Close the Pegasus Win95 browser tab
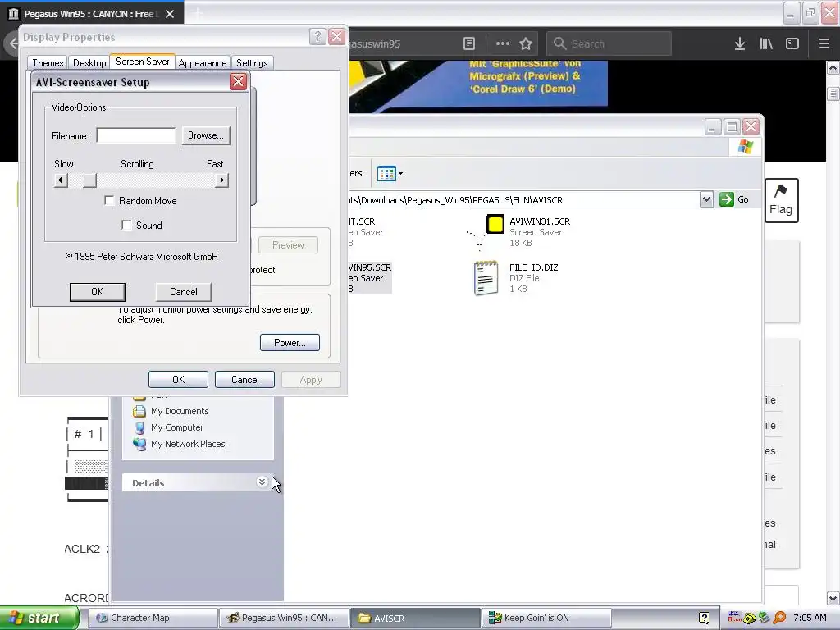Image resolution: width=840 pixels, height=630 pixels. click(x=170, y=14)
